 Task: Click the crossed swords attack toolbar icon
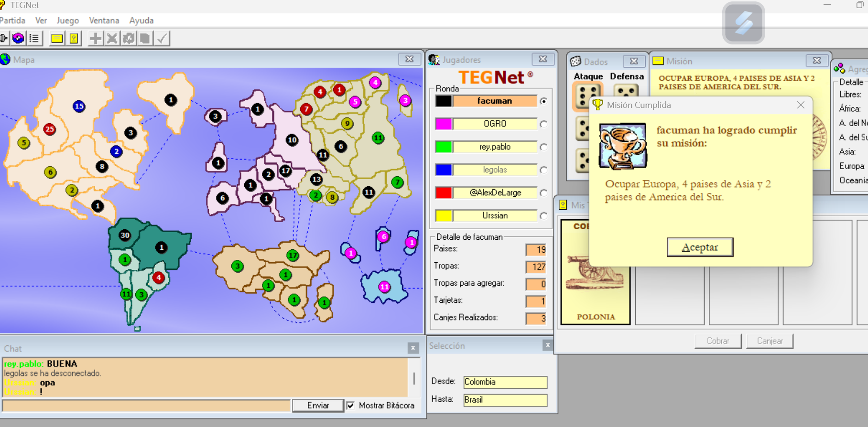pos(112,38)
